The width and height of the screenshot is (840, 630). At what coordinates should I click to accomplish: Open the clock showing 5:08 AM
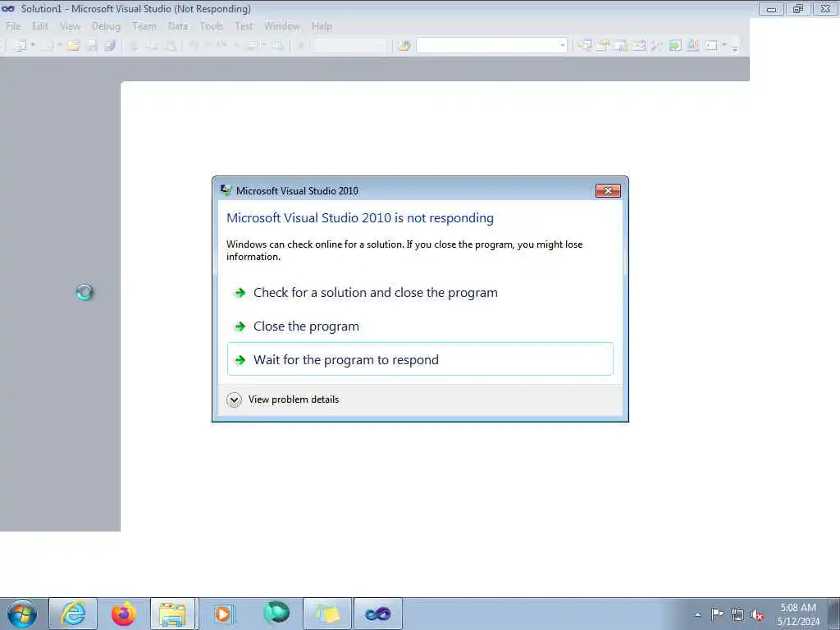click(798, 614)
